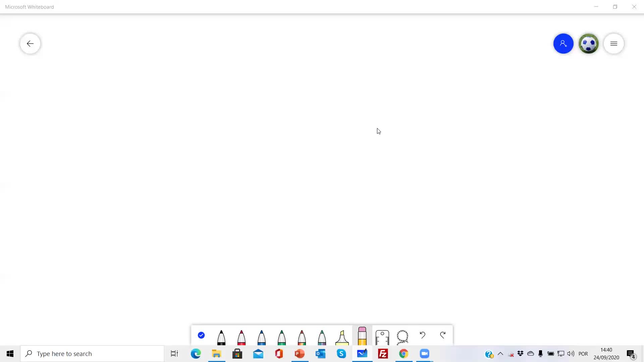Toggle the eraser tool

[362, 336]
